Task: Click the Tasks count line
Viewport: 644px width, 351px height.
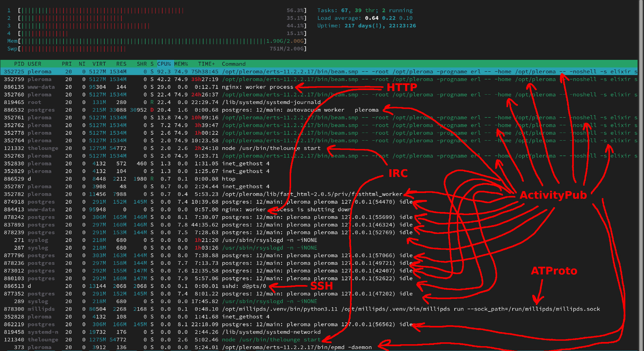Action: (365, 10)
